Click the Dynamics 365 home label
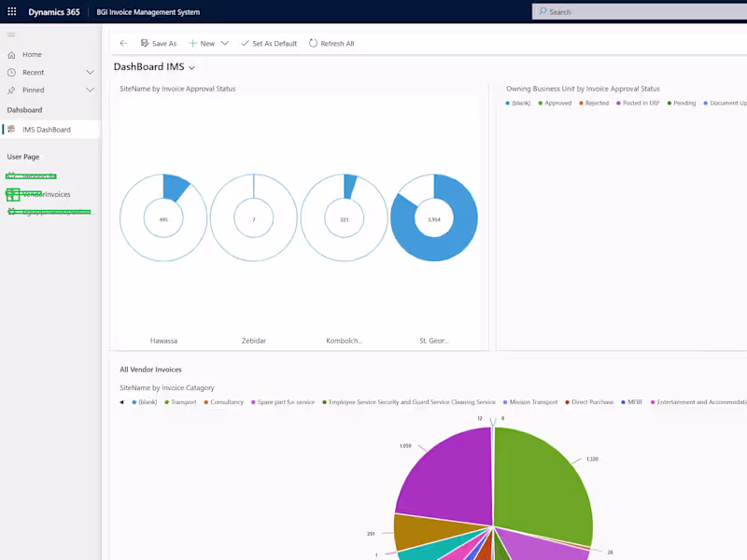 (52, 11)
